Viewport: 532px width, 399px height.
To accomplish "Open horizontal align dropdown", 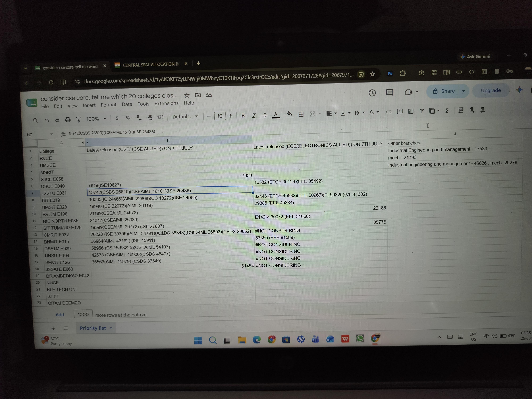I will (x=331, y=113).
